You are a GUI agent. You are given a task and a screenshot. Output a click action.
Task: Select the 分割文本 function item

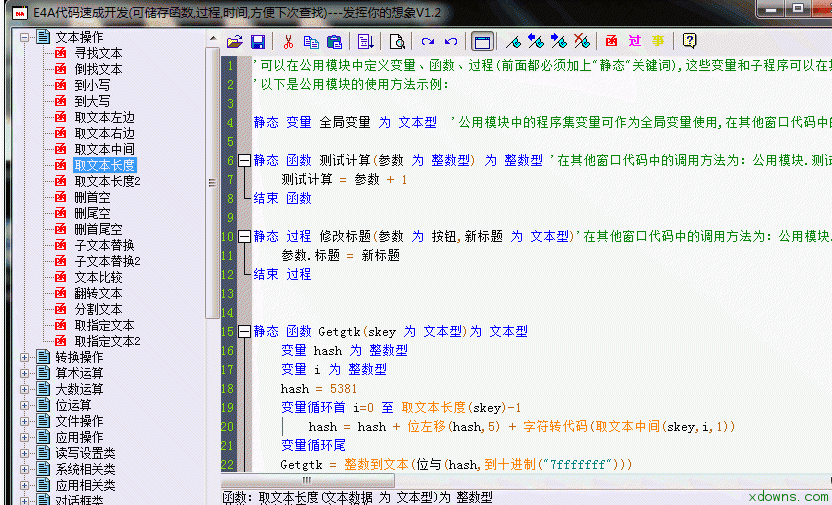click(x=98, y=309)
